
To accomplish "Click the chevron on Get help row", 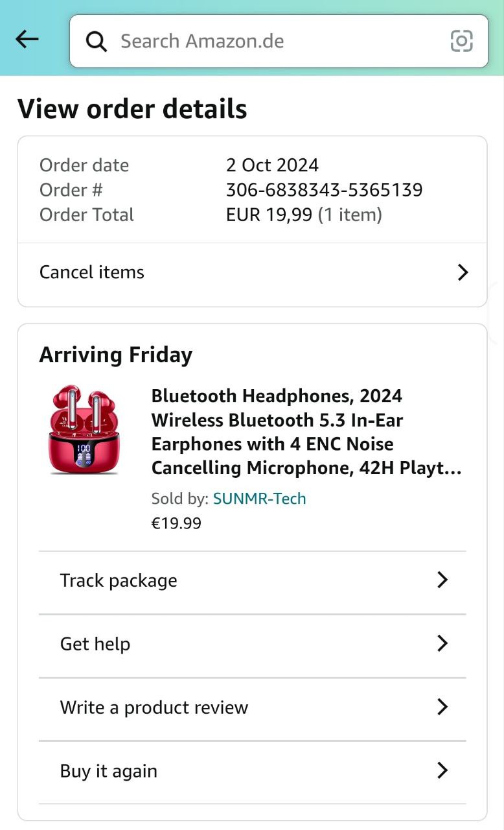I will [442, 643].
